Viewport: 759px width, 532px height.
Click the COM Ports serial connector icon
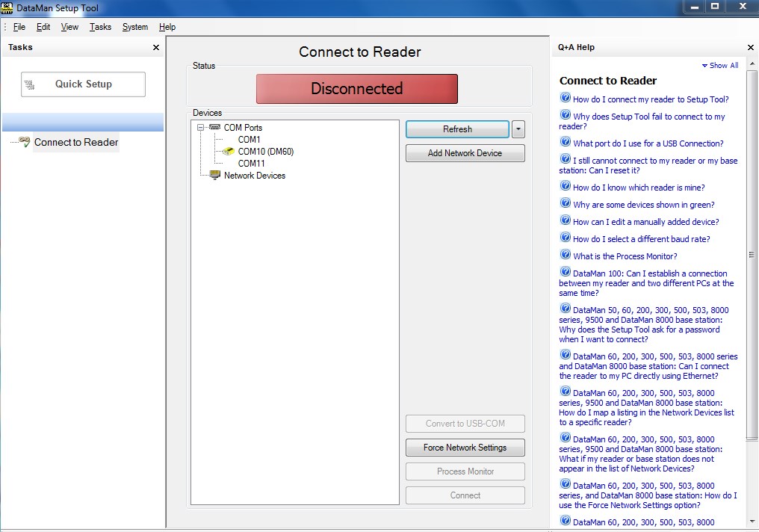coord(215,127)
